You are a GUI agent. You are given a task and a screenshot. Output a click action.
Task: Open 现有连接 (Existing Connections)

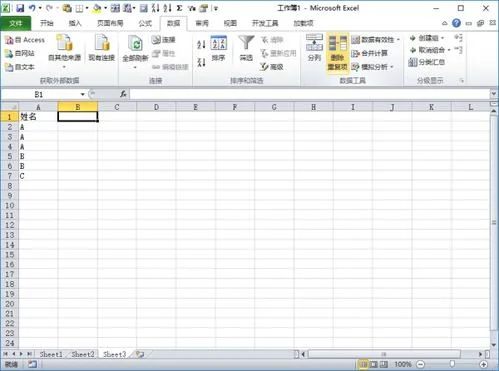pos(101,49)
